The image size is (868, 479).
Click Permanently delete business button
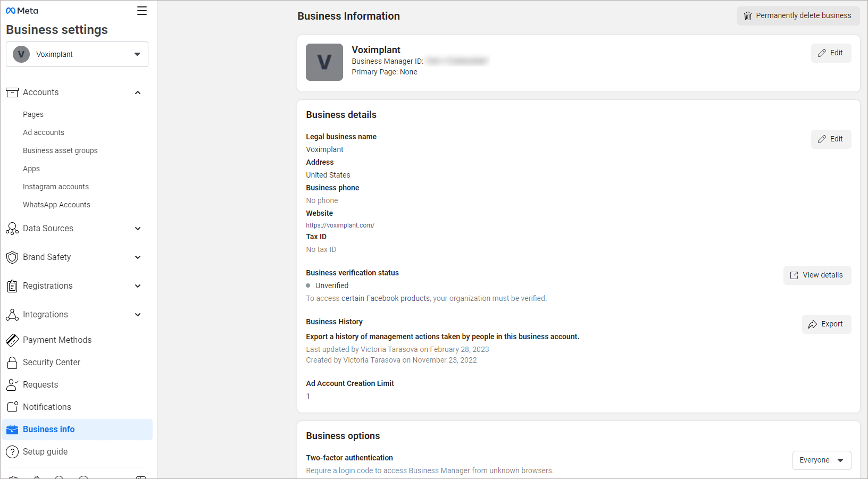(798, 16)
